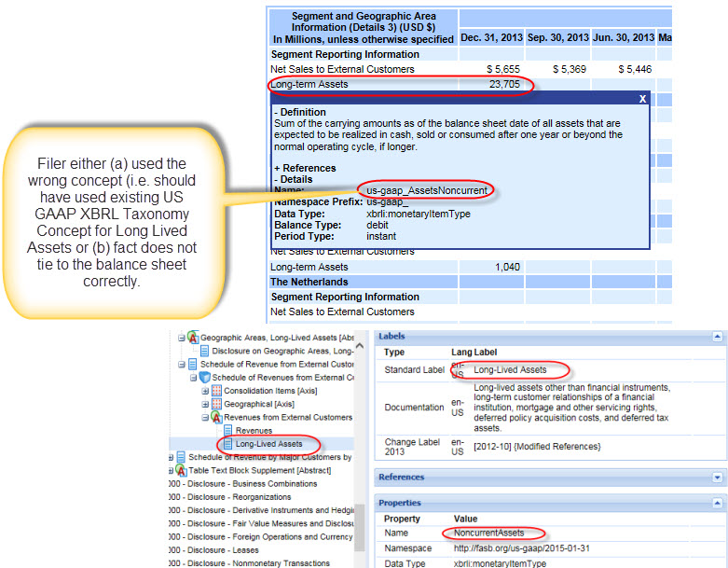Click the tree panel vertical scrollbar thumb
This screenshot has width=728, height=568.
pos(360,528)
